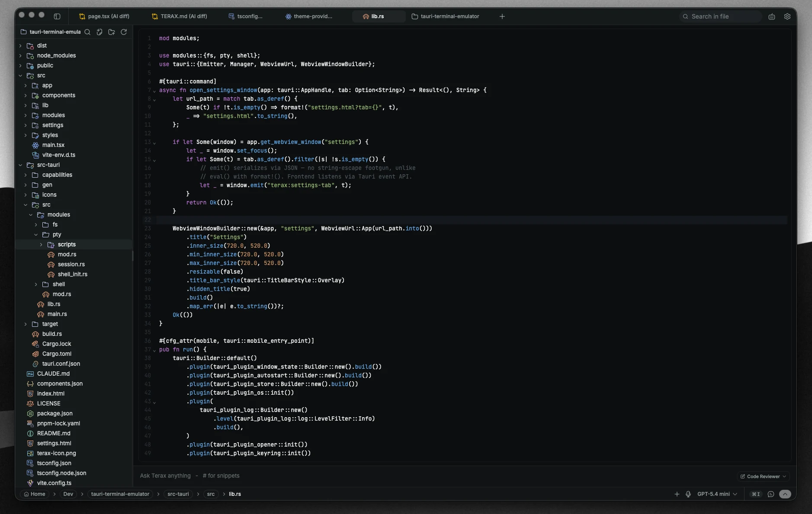This screenshot has height=514, width=812.
Task: Send prompt with the up-arrow button
Action: click(785, 494)
